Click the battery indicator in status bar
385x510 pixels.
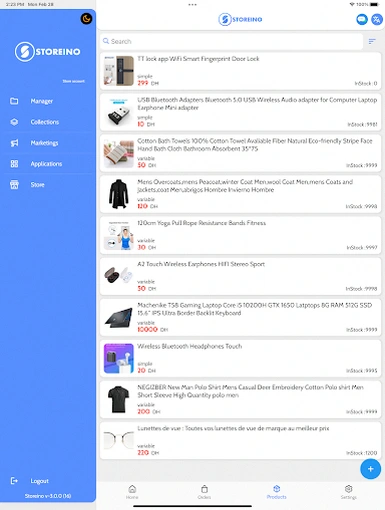tap(375, 4)
